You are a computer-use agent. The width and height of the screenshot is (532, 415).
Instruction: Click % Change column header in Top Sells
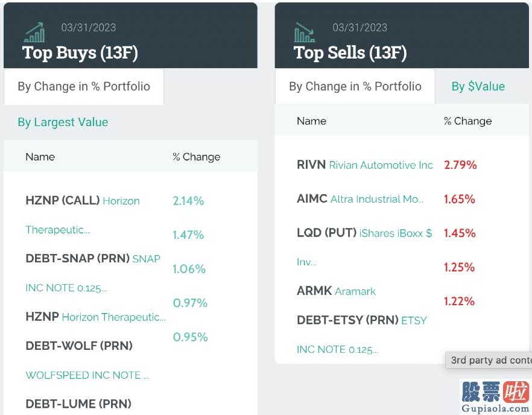(467, 121)
